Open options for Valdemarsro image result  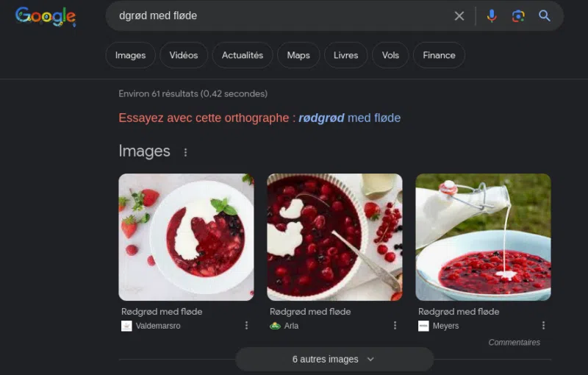pyautogui.click(x=246, y=326)
